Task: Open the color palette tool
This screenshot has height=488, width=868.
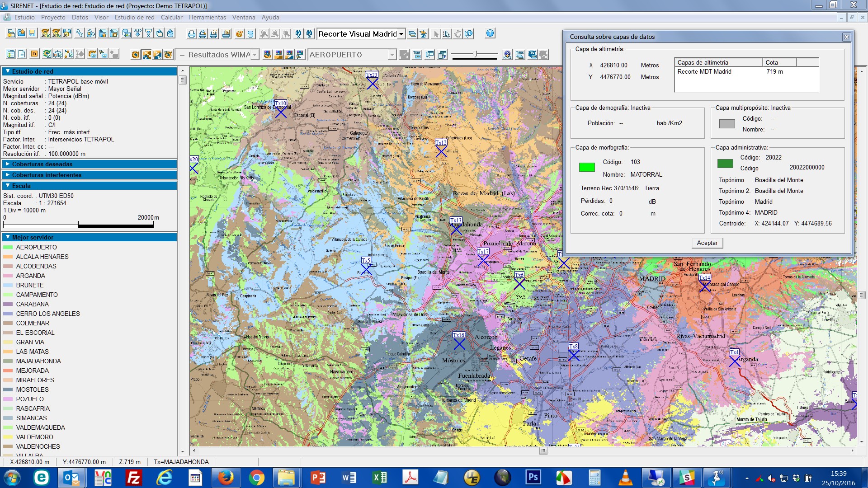Action: [239, 33]
